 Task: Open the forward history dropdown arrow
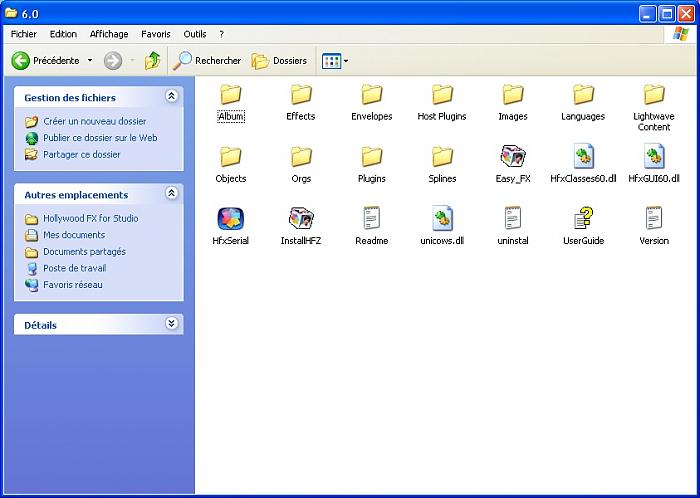pos(132,60)
